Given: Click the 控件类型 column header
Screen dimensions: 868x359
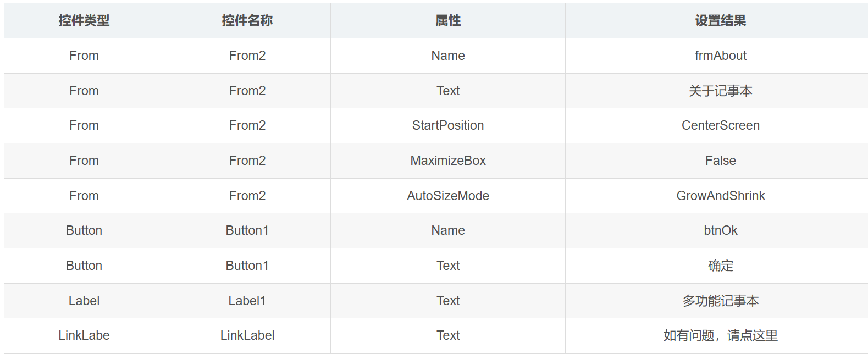Looking at the screenshot, I should tap(84, 21).
